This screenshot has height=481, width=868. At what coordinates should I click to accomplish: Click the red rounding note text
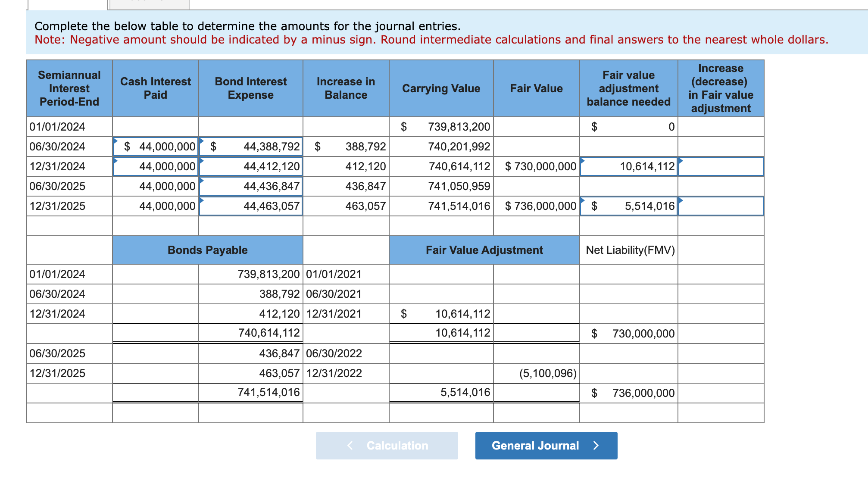click(431, 40)
